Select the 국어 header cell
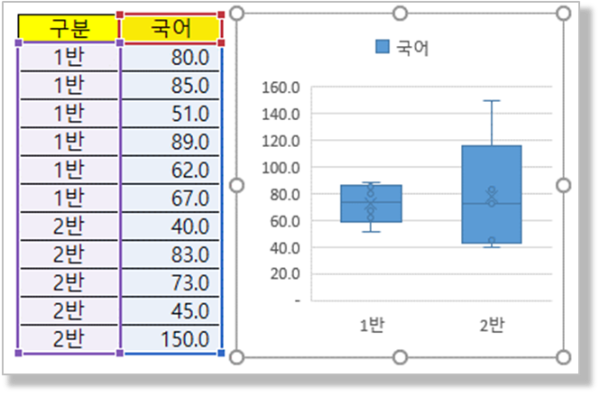This screenshot has width=600, height=394. click(171, 28)
